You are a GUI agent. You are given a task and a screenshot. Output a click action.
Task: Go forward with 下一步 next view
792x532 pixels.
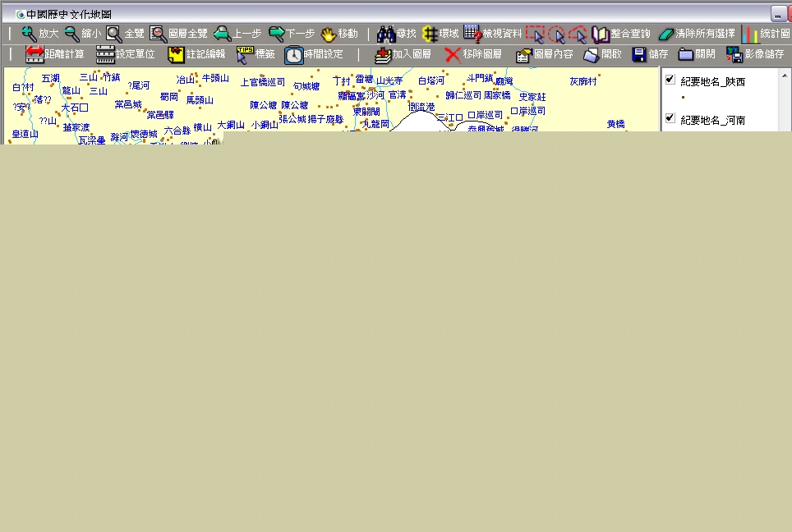pos(277,34)
